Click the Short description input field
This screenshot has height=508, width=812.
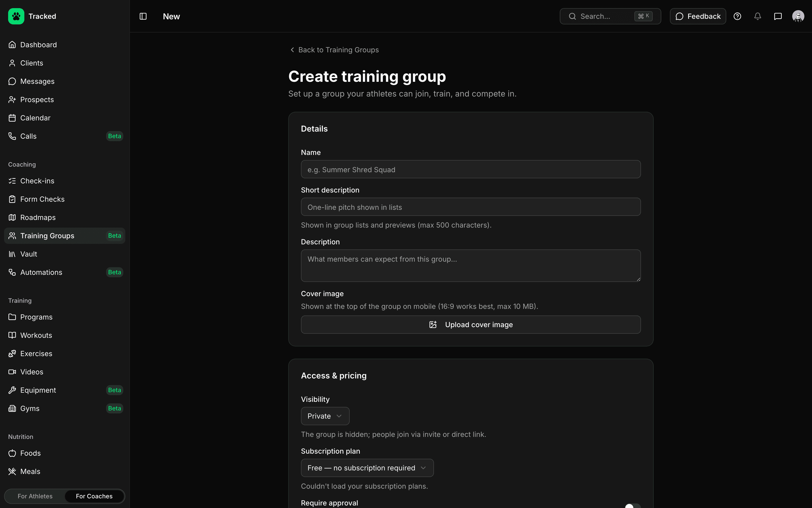470,207
